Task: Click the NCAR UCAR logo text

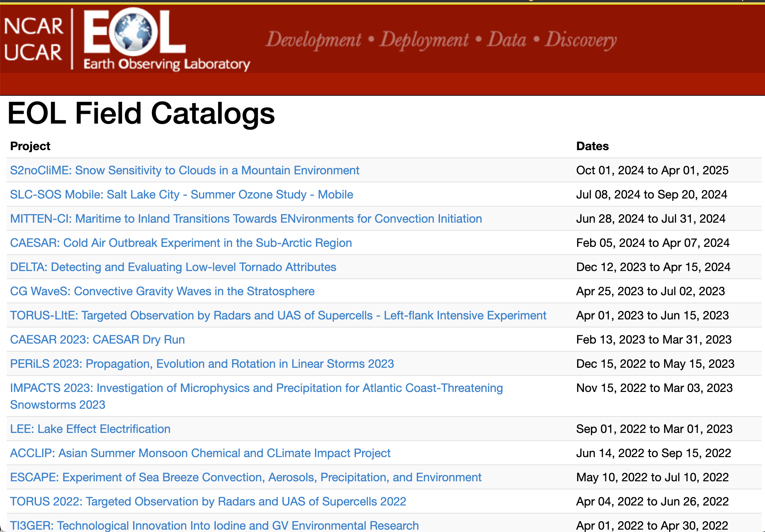Action: pos(34,39)
